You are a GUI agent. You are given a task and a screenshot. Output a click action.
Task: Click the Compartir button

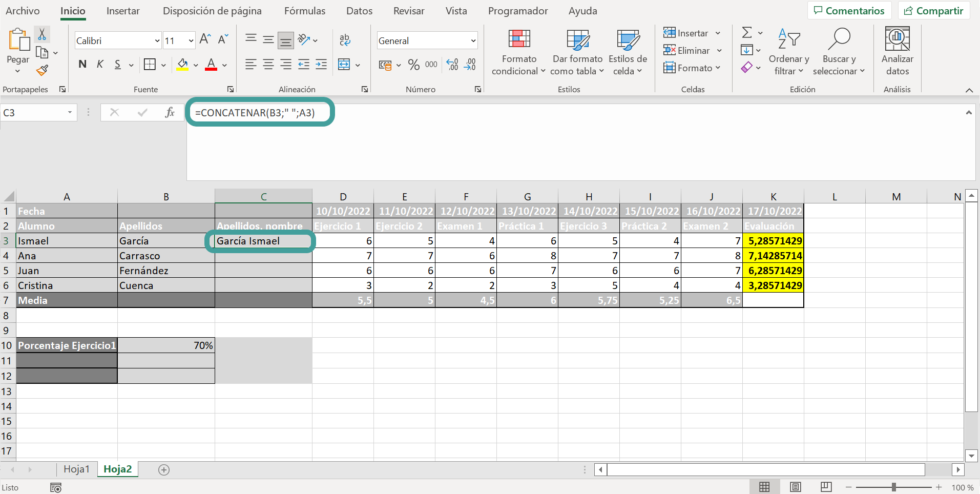click(x=934, y=11)
